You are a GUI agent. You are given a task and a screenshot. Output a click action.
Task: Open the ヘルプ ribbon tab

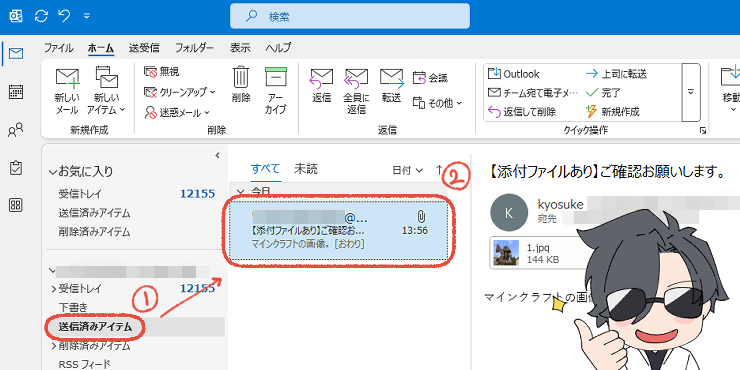click(x=278, y=48)
